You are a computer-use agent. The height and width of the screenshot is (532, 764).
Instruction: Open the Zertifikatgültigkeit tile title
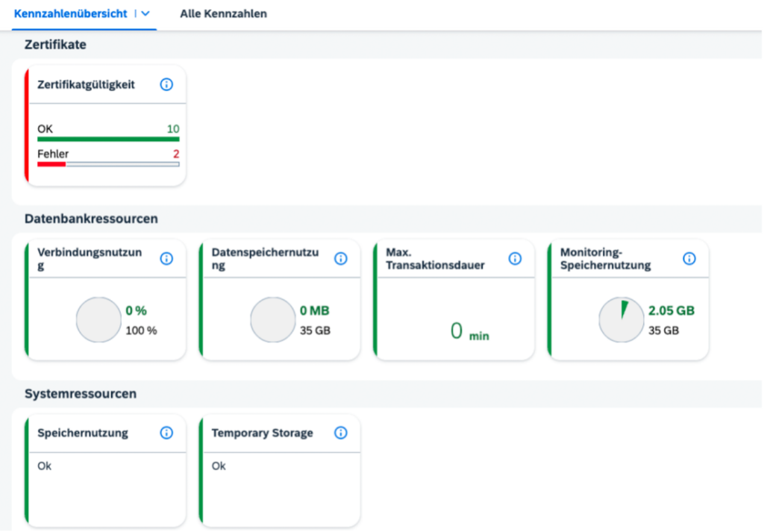87,85
